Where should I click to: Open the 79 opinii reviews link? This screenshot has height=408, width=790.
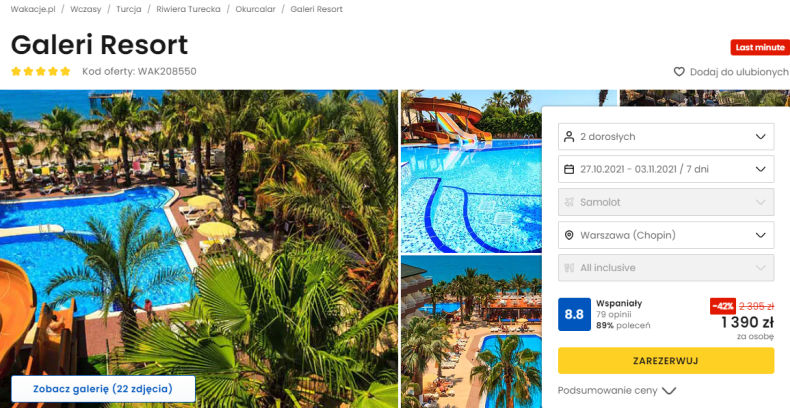tap(614, 315)
